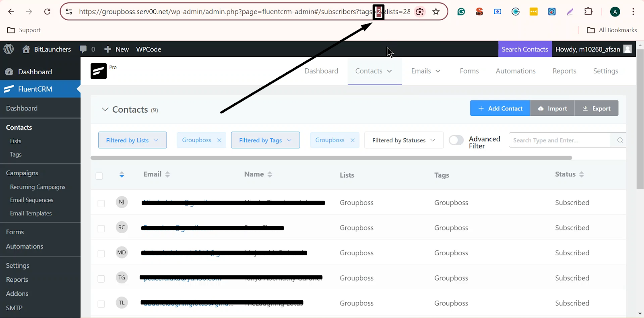The width and height of the screenshot is (644, 318).
Task: Check the TL contact row checkbox
Action: pos(101,304)
